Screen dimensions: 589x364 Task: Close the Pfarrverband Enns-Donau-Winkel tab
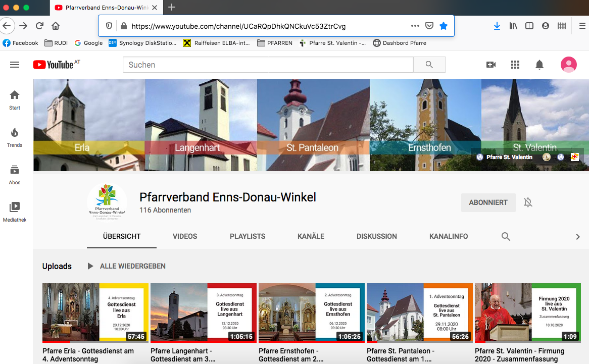[x=155, y=8]
